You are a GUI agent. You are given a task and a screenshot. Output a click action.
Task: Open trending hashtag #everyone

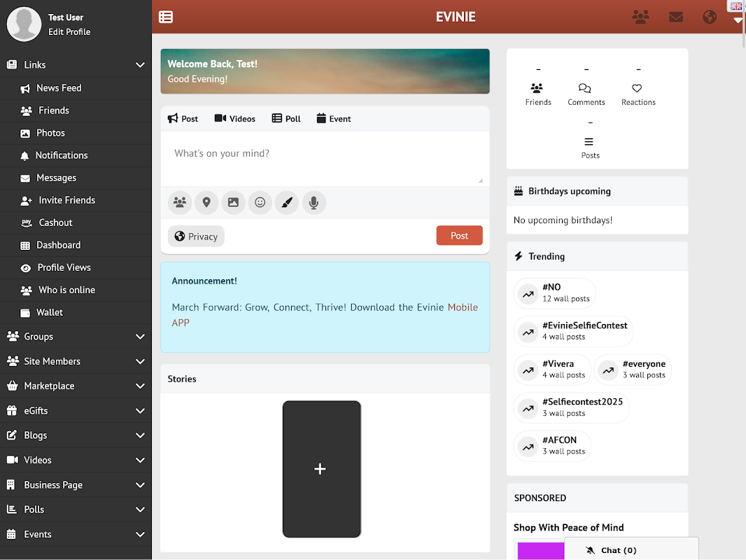click(x=633, y=369)
